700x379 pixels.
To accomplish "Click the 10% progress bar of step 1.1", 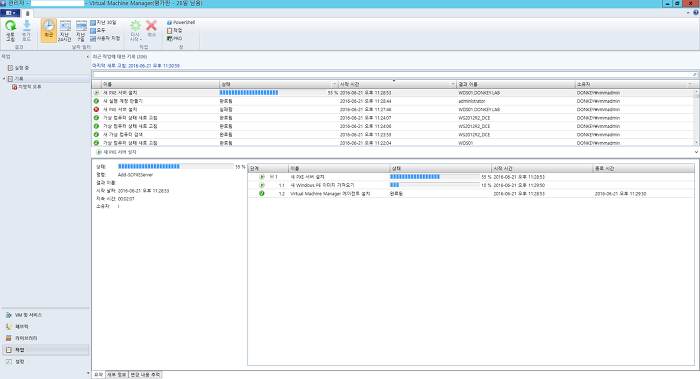I will [x=434, y=185].
